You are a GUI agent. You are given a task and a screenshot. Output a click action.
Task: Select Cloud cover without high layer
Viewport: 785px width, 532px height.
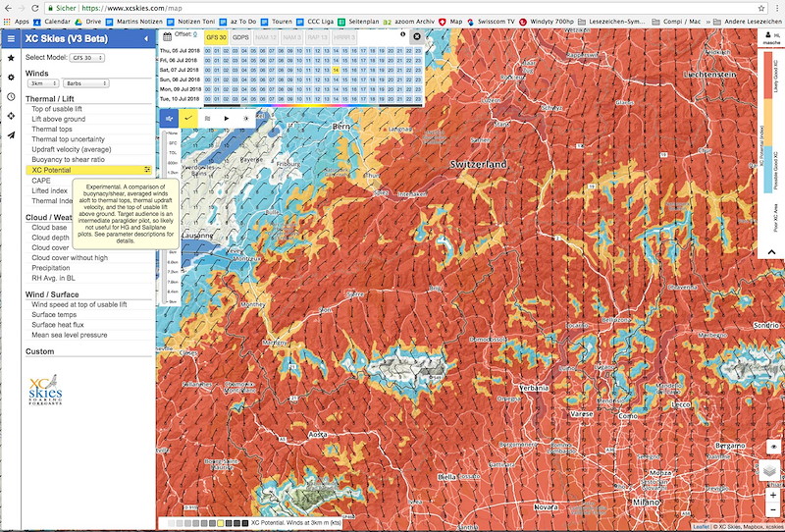tap(70, 258)
